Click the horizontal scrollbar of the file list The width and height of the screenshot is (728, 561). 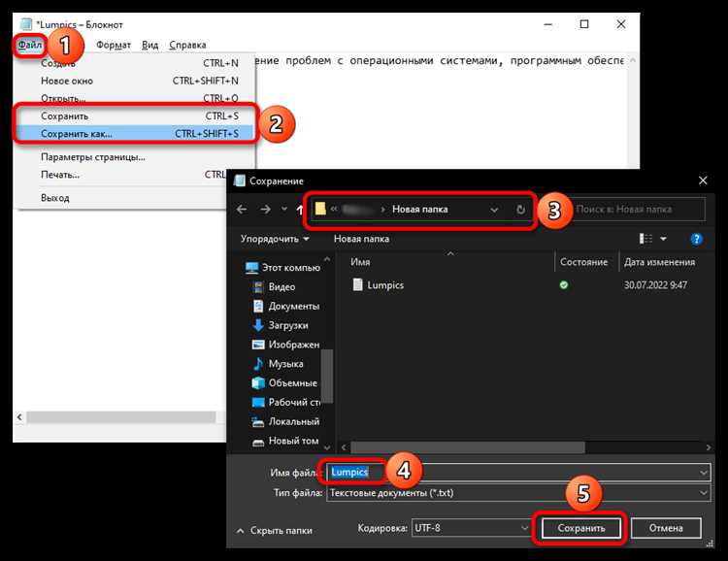468,447
